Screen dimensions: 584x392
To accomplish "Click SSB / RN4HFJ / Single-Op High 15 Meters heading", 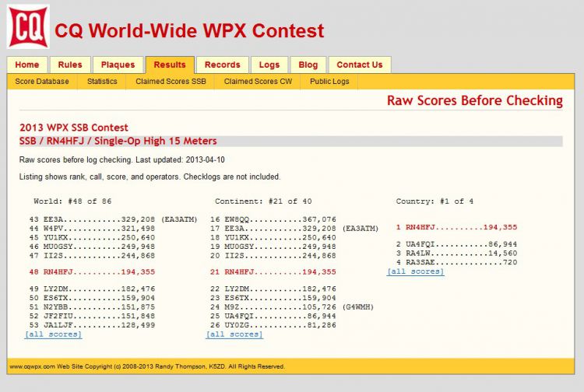I will [x=118, y=141].
